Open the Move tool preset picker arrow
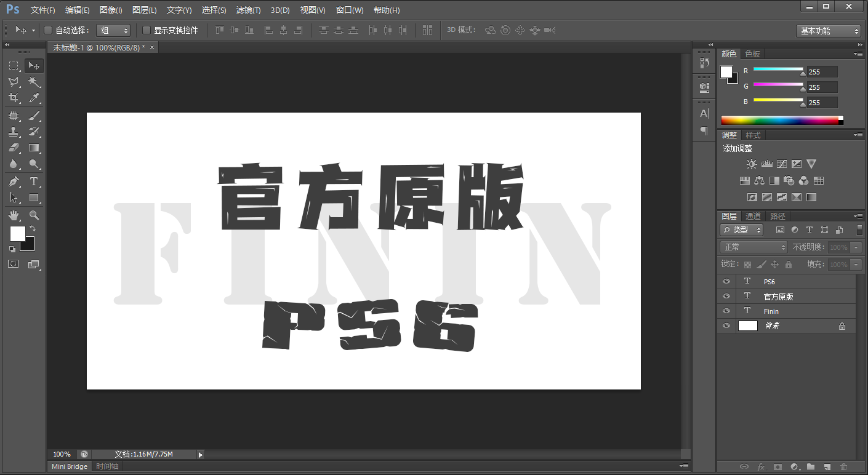Image resolution: width=868 pixels, height=475 pixels. tap(33, 30)
